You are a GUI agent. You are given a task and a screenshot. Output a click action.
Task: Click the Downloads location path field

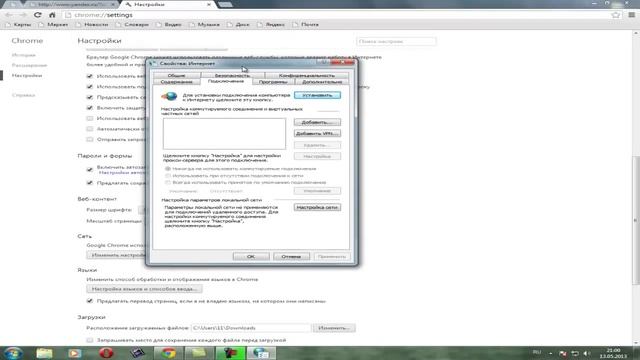(x=251, y=328)
